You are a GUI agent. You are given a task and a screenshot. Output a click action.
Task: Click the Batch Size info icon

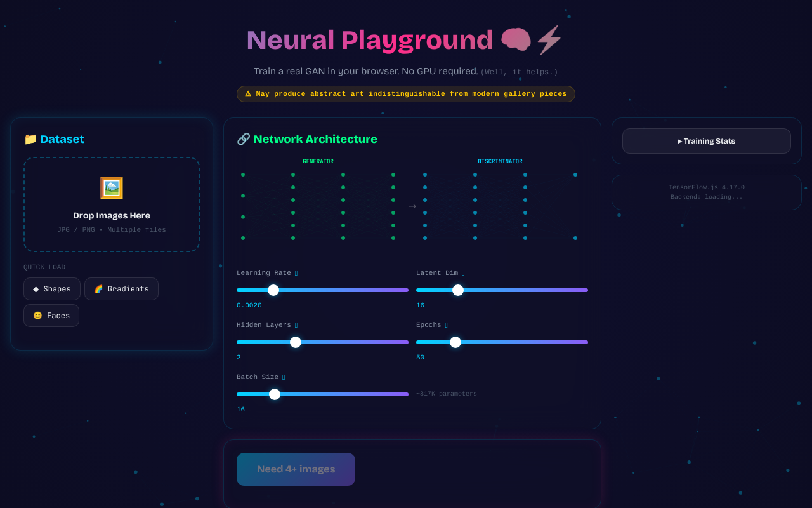pyautogui.click(x=283, y=377)
